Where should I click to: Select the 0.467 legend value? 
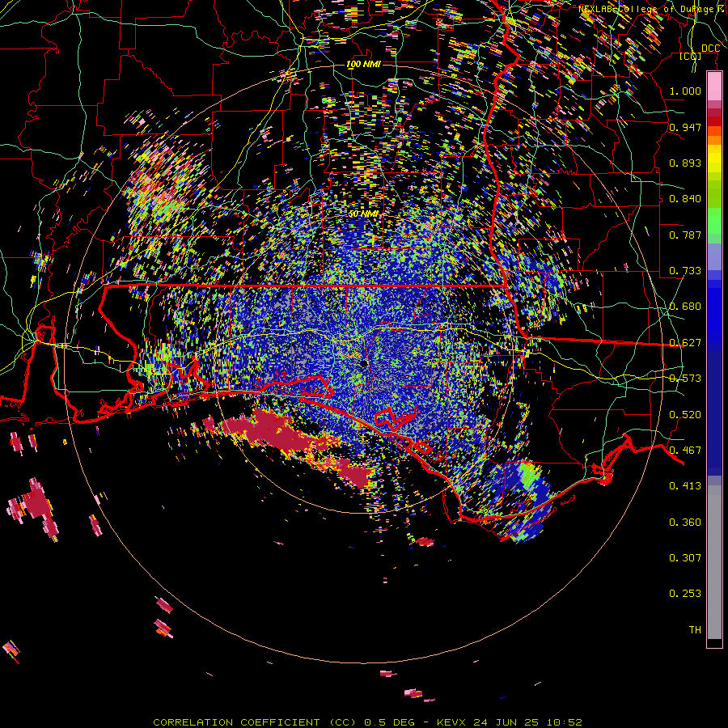(x=685, y=451)
